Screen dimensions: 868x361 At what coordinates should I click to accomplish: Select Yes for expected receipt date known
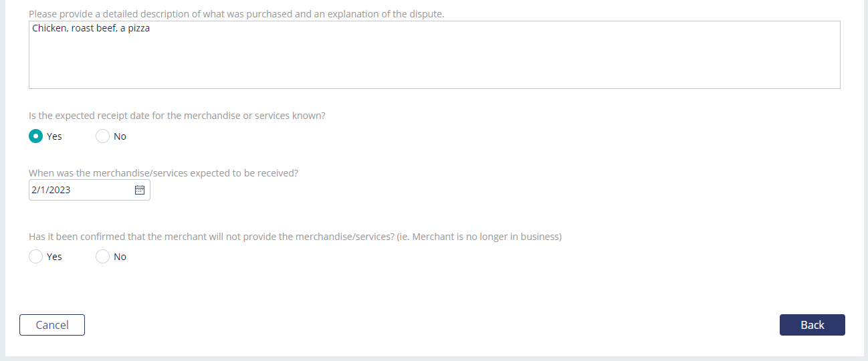pos(36,136)
